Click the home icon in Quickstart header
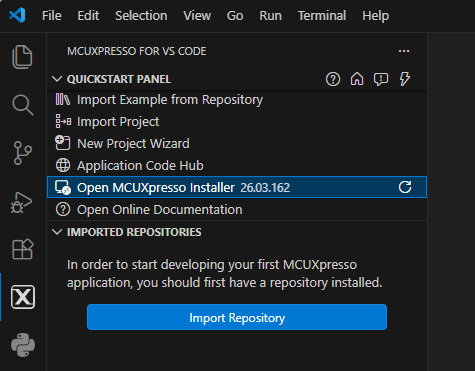Viewport: 475px width, 371px height. pos(357,79)
